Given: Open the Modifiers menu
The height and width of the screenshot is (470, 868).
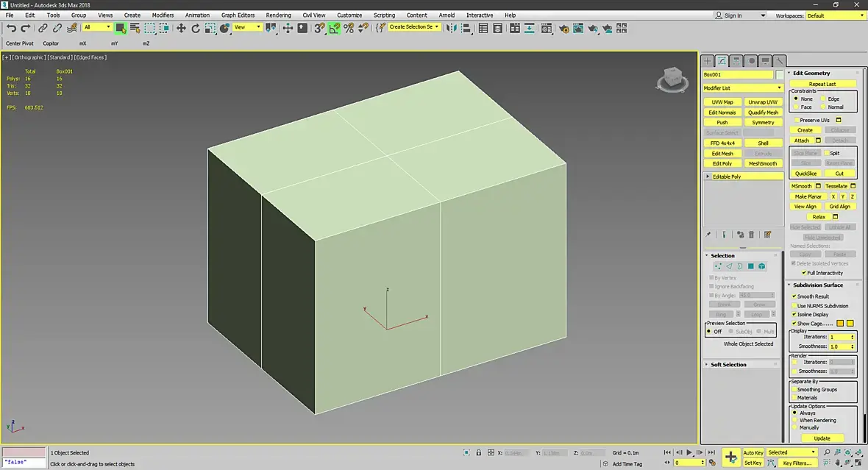Looking at the screenshot, I should click(x=163, y=15).
